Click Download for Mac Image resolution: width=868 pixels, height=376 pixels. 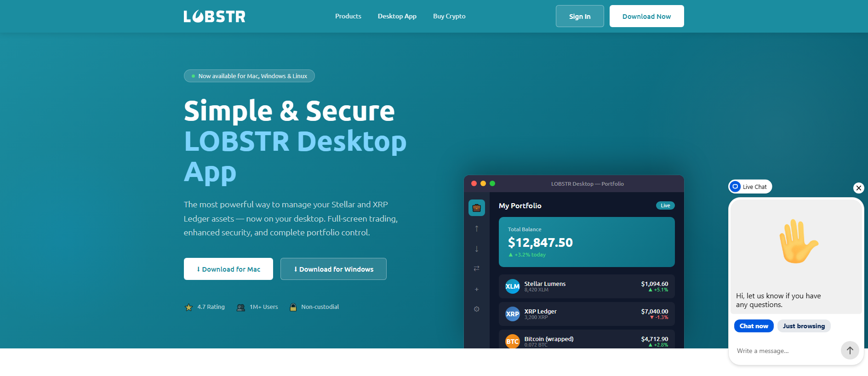(228, 269)
